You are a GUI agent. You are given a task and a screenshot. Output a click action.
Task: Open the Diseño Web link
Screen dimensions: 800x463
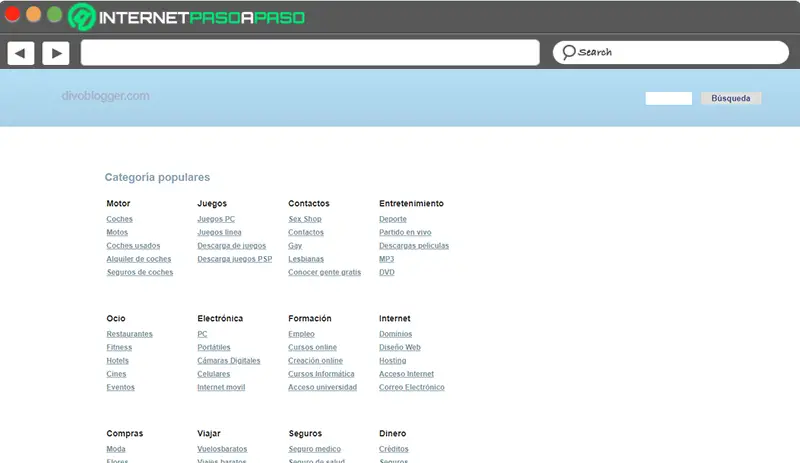tap(399, 347)
